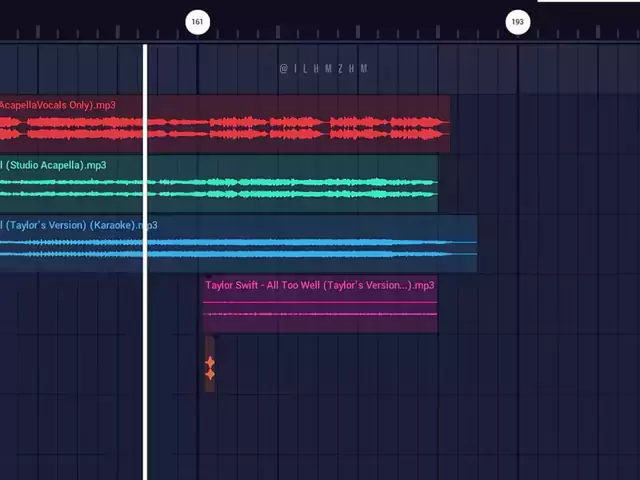Select the pink Taylor Swift All Too Well clip title
This screenshot has width=640, height=480.
coord(319,285)
